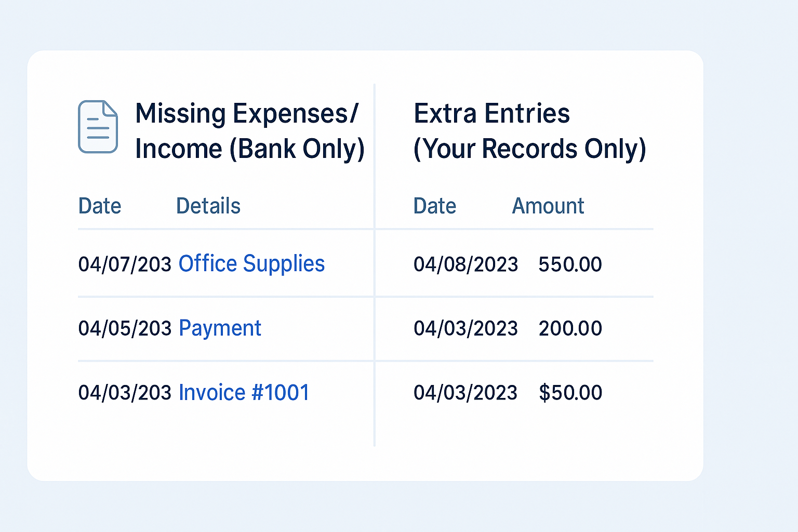Click the document icon beside Missing Expenses
798x532 pixels.
pos(98,127)
